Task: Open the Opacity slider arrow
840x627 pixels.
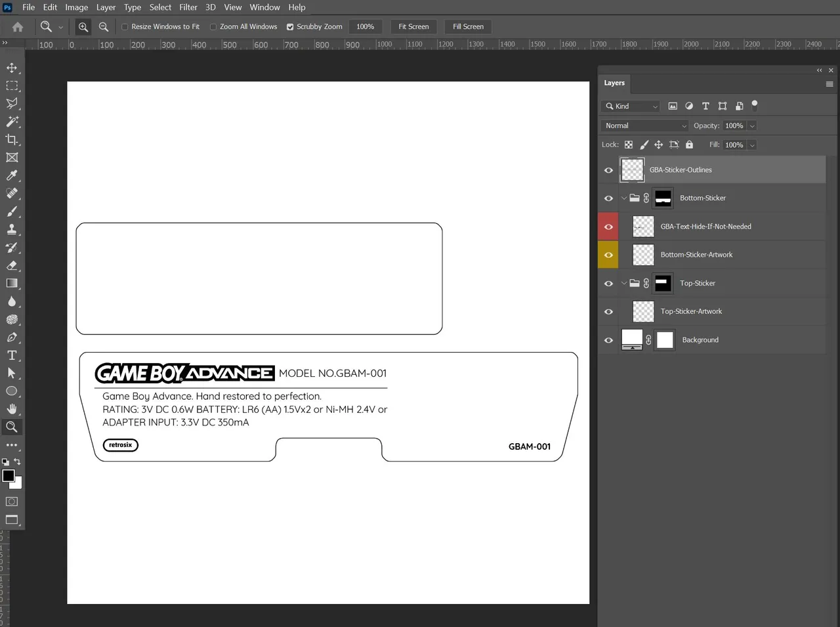Action: click(752, 125)
